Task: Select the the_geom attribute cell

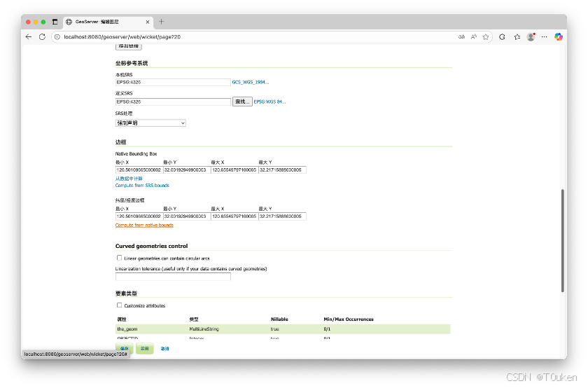Action: tap(127, 329)
